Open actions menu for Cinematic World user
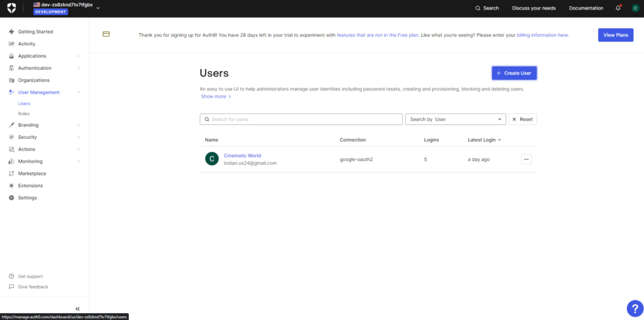The width and height of the screenshot is (644, 320). (526, 159)
